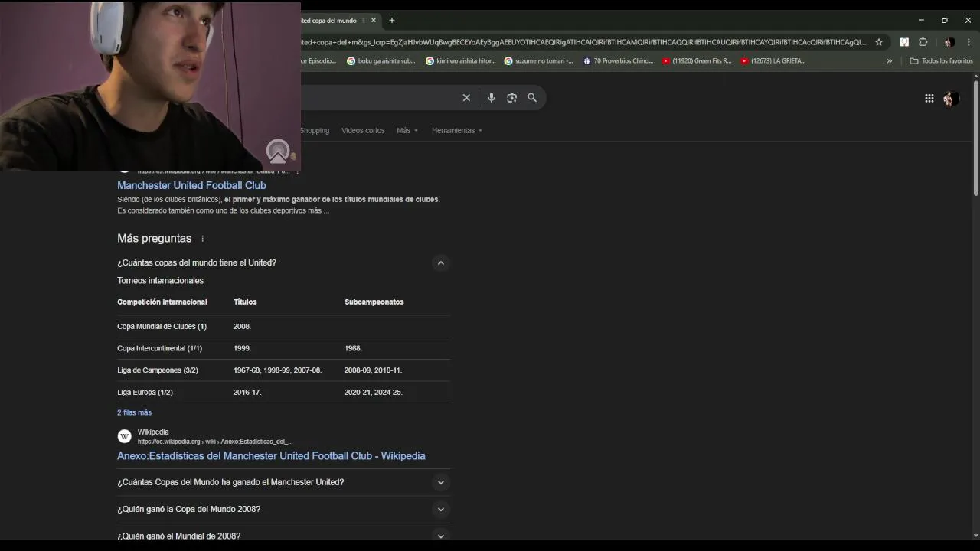
Task: Click the 'Torneos internacionales' heading
Action: click(160, 281)
